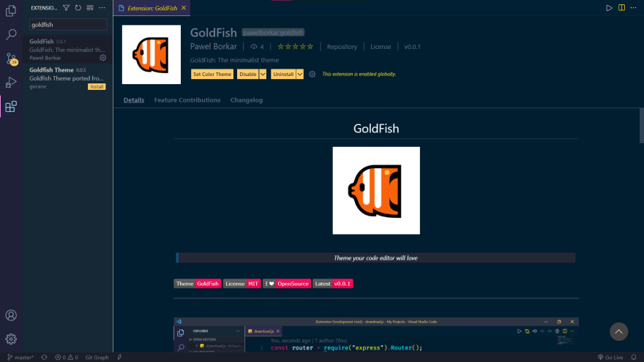Open the gear next to Uninstall button
Viewport: 644px width, 362px height.
point(312,75)
